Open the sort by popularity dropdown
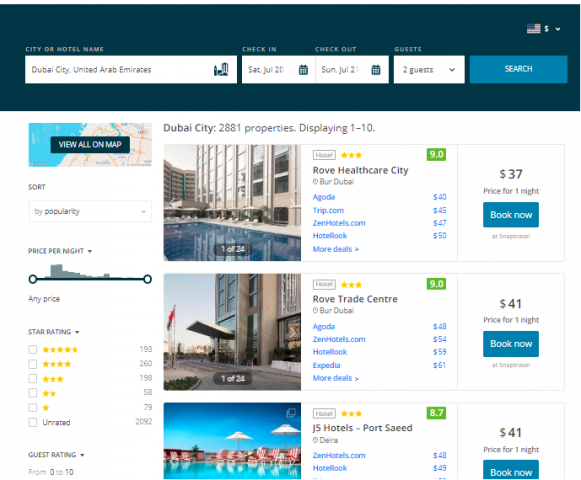 coord(90,211)
